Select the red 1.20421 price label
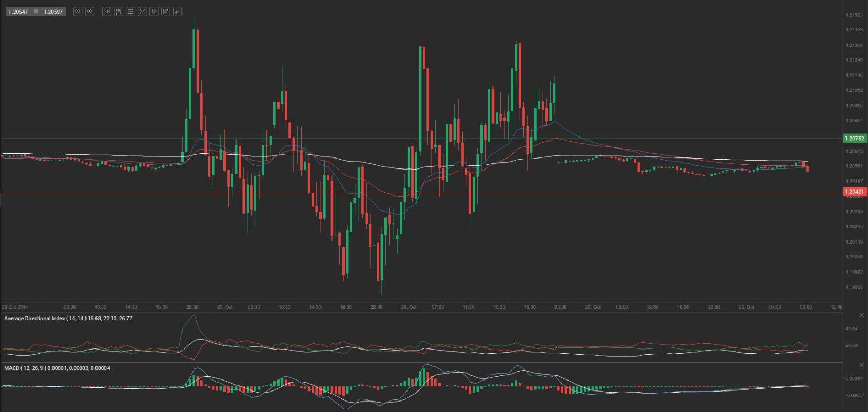 (x=855, y=192)
